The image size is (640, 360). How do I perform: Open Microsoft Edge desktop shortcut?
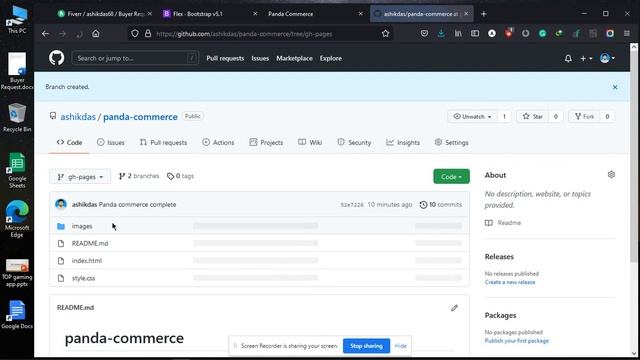coord(17,219)
